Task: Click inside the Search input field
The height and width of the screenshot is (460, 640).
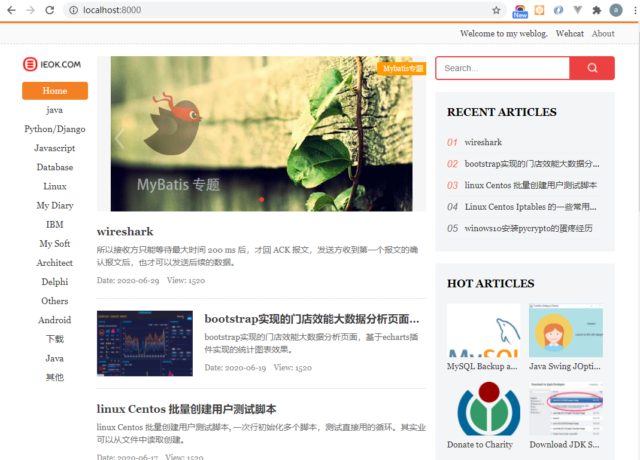Action: click(502, 68)
